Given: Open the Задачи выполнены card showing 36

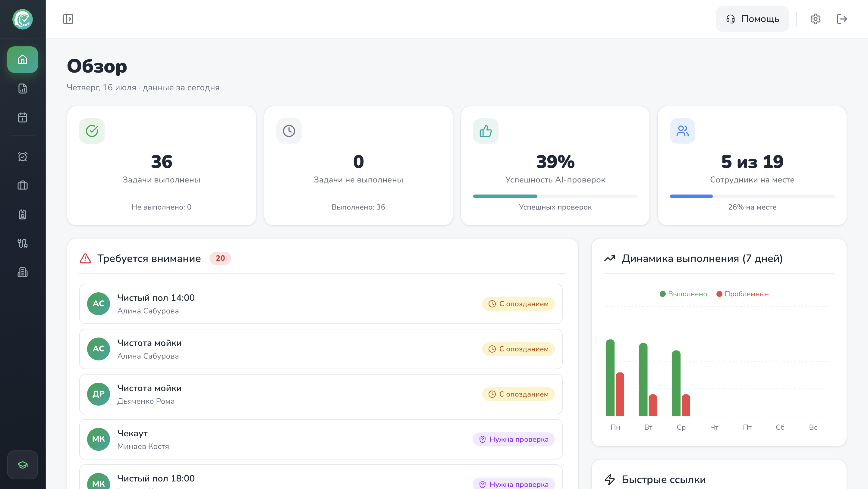Looking at the screenshot, I should pyautogui.click(x=162, y=166).
